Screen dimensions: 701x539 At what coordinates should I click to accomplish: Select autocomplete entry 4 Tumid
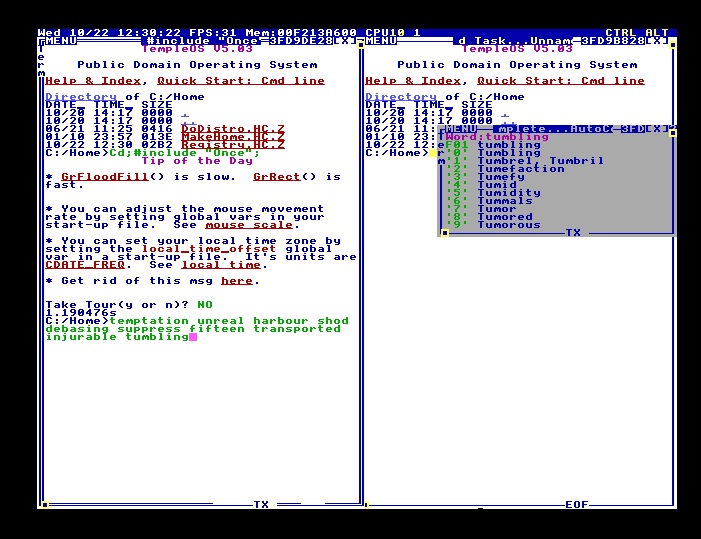[x=481, y=185]
